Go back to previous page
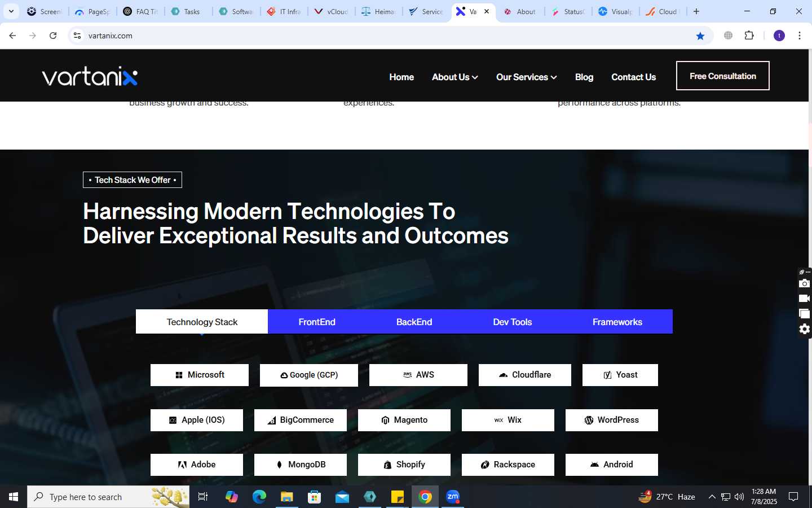The height and width of the screenshot is (508, 812). pos(12,36)
